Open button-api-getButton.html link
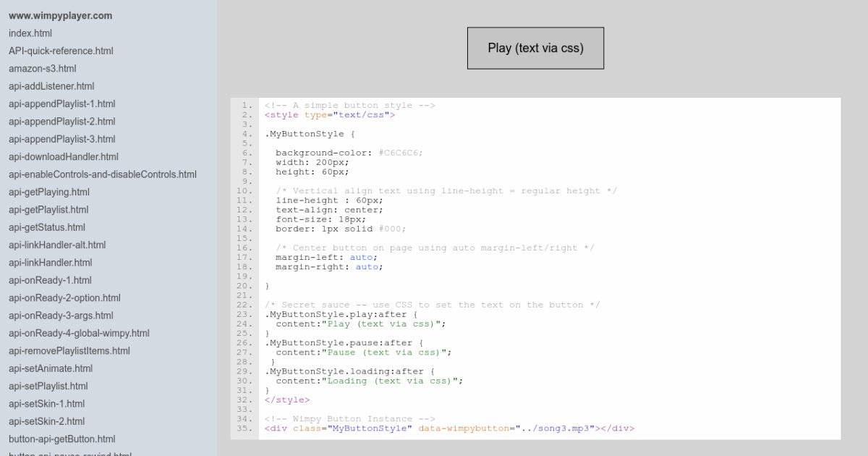Screen dimensions: 868x456 [62, 439]
